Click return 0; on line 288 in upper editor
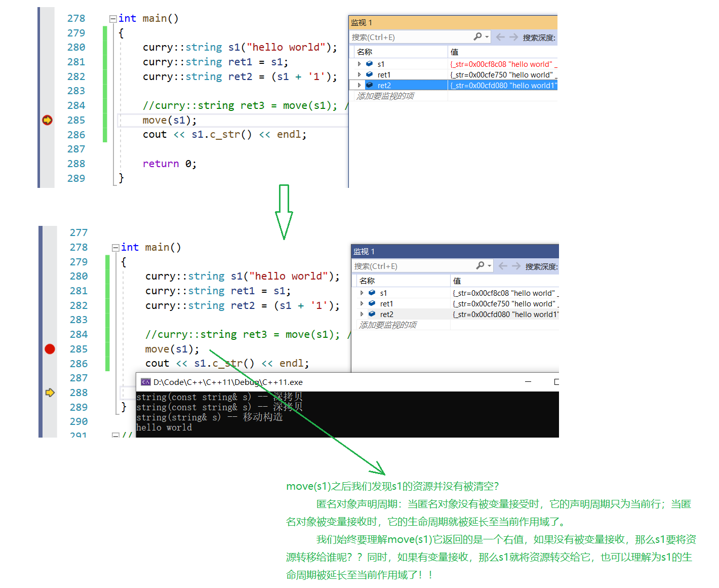 pyautogui.click(x=170, y=164)
